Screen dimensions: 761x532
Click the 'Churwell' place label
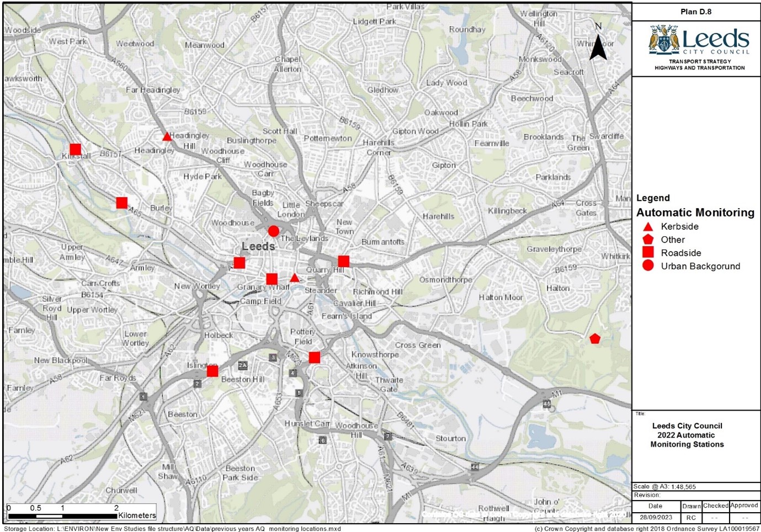(x=121, y=490)
